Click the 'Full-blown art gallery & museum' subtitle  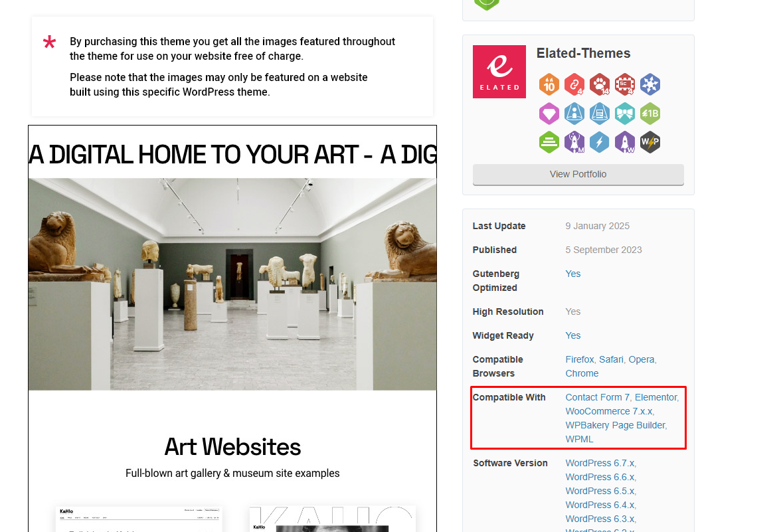(232, 474)
